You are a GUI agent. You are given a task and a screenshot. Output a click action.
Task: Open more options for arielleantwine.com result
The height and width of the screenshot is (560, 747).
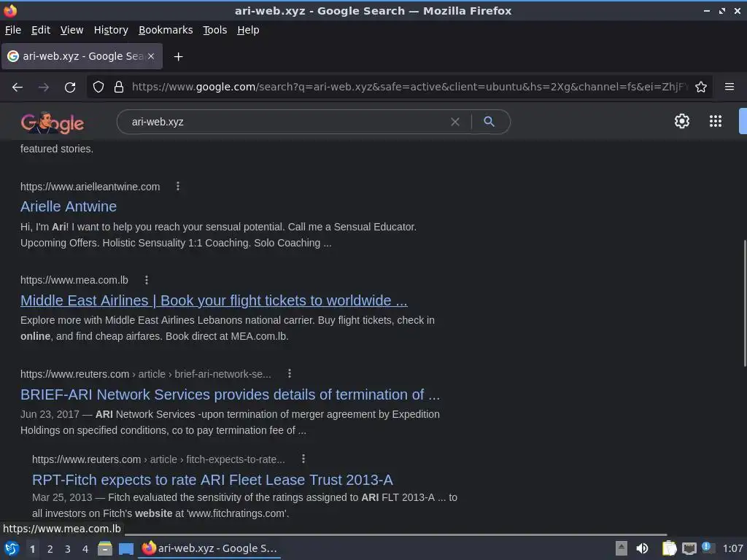click(x=178, y=186)
